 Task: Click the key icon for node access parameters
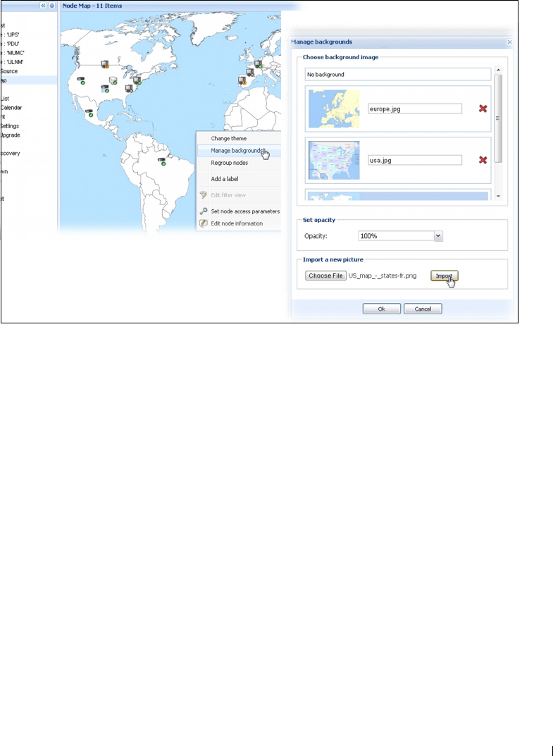[204, 211]
